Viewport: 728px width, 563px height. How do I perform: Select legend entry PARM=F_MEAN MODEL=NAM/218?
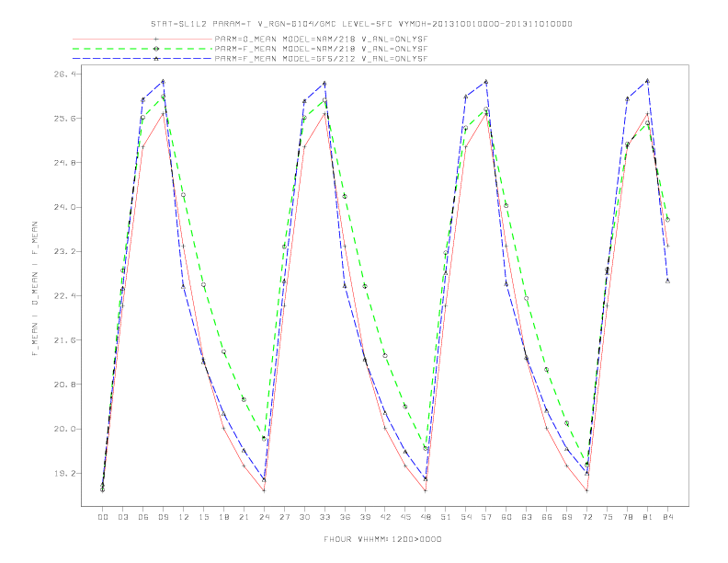tap(321, 49)
